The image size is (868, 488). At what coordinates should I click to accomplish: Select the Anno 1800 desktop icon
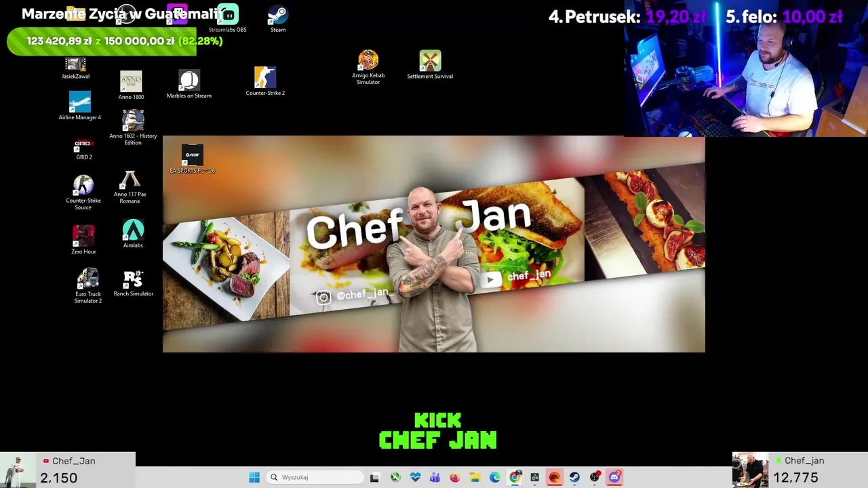click(131, 85)
